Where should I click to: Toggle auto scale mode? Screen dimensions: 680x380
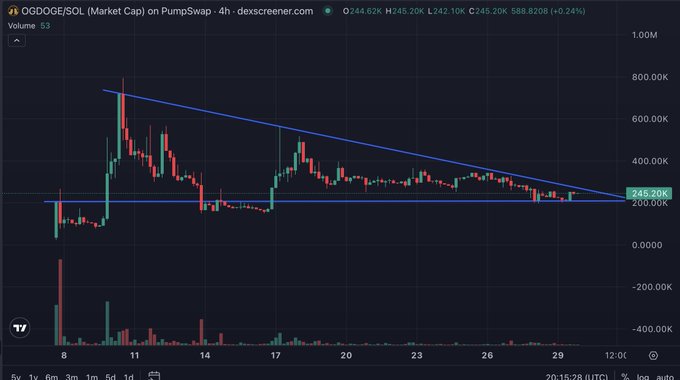[x=665, y=377]
